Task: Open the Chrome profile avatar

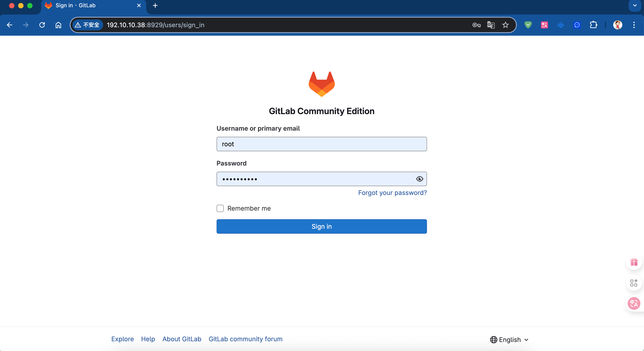Action: click(618, 25)
